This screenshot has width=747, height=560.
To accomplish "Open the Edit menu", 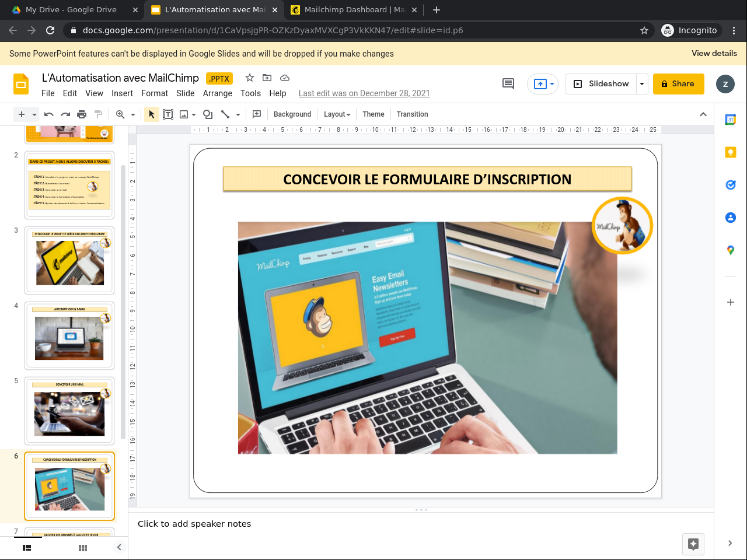I will [70, 93].
